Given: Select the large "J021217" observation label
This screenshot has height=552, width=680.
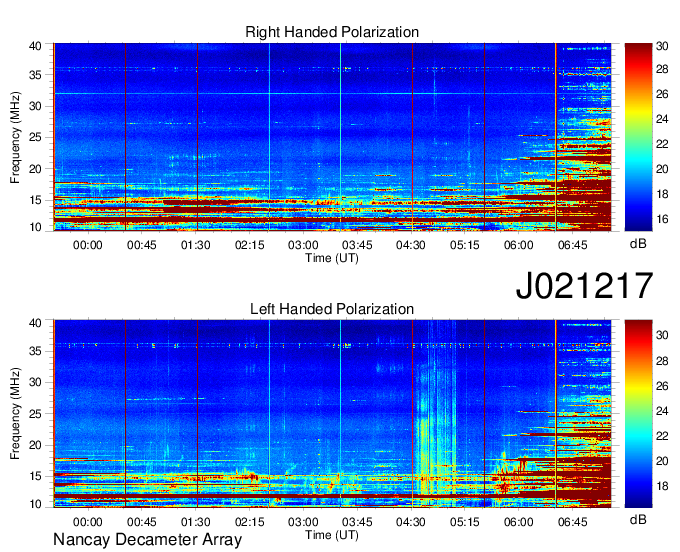Looking at the screenshot, I should point(584,285).
